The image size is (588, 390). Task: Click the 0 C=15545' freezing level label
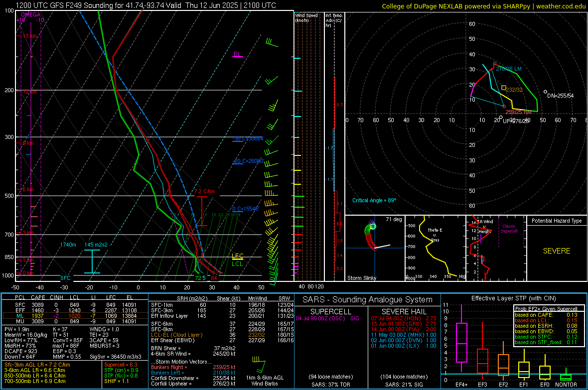tap(245, 209)
